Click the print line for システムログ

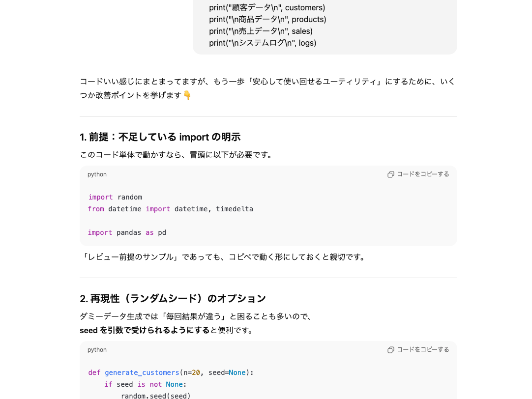263,43
